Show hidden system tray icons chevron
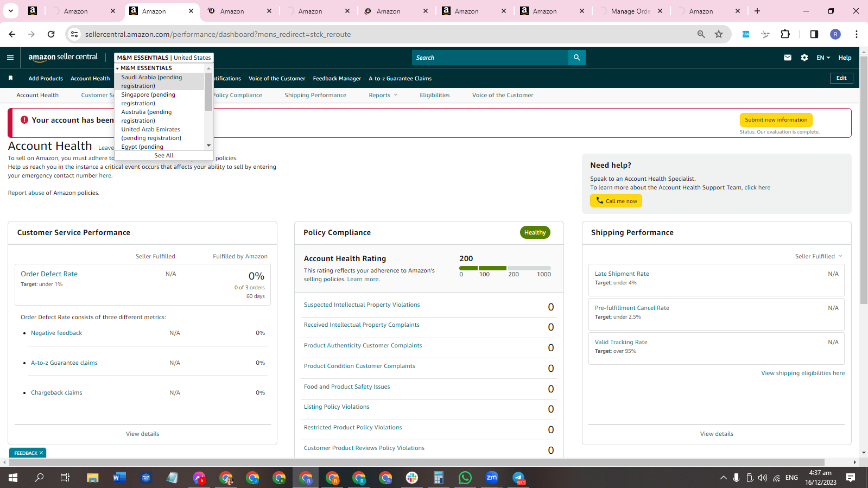The width and height of the screenshot is (868, 488). (x=723, y=478)
